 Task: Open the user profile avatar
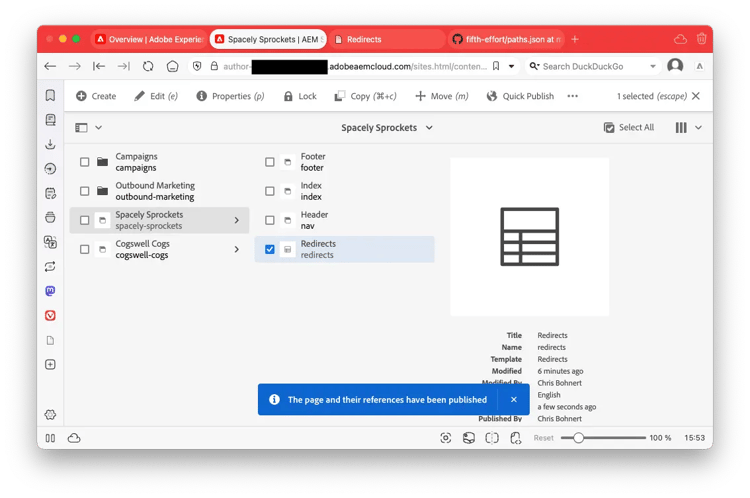click(675, 66)
